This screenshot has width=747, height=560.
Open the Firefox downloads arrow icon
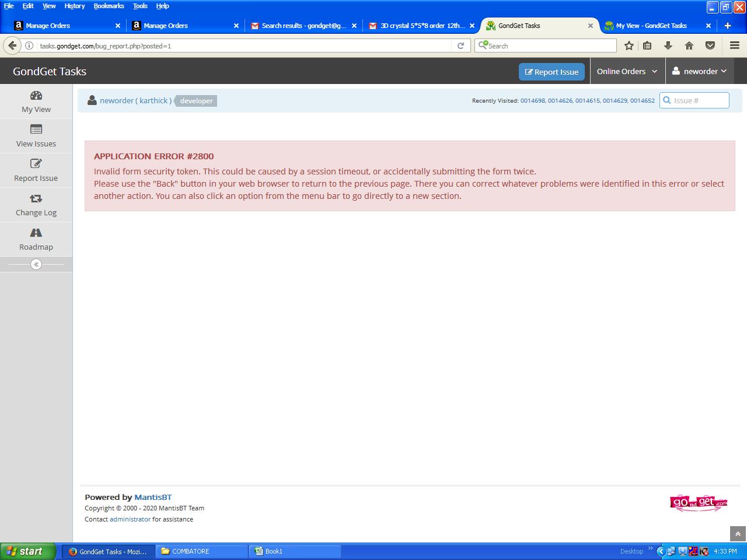coord(668,45)
